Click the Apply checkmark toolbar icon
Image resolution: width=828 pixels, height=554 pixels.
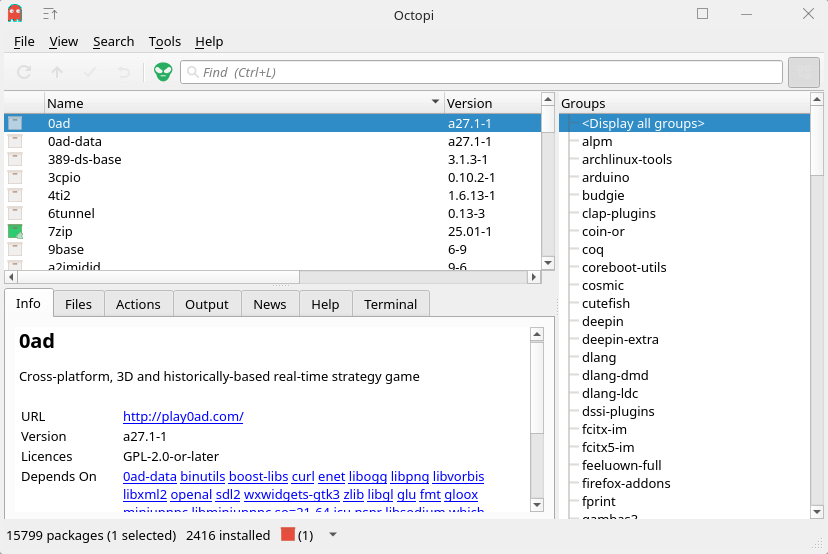point(90,72)
